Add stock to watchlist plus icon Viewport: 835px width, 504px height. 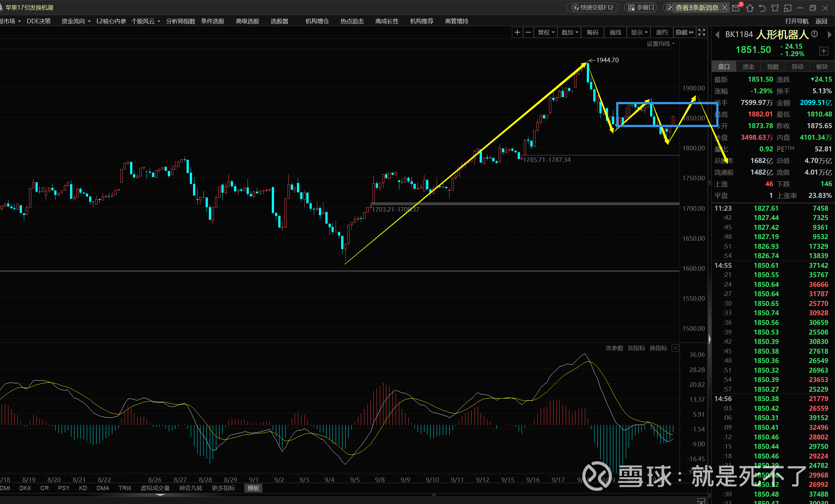[x=823, y=51]
